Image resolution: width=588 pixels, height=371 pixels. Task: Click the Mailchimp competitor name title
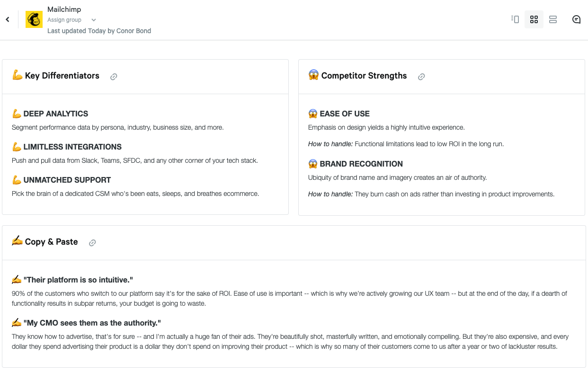tap(64, 9)
